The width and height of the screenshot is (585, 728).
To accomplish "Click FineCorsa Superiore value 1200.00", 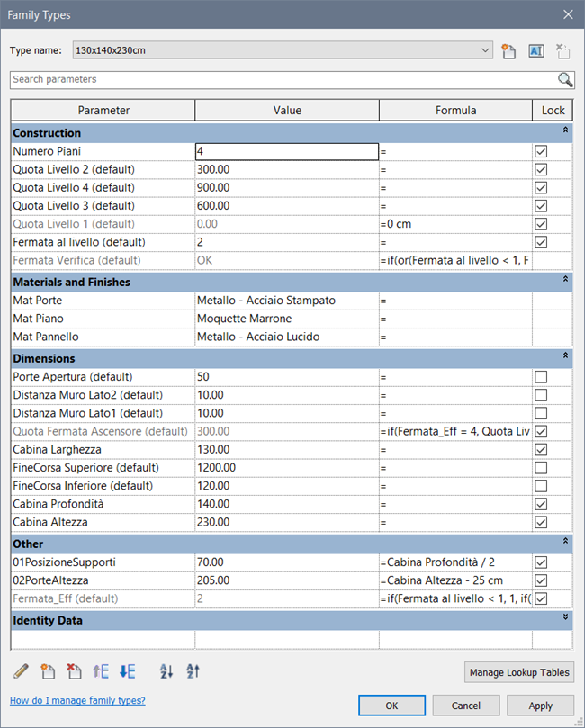I will [x=287, y=468].
